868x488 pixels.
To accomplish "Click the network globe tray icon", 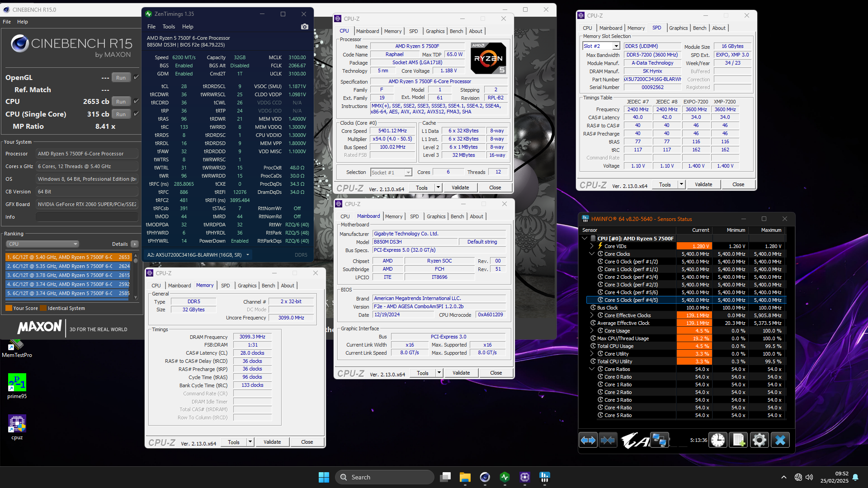I will 798,477.
